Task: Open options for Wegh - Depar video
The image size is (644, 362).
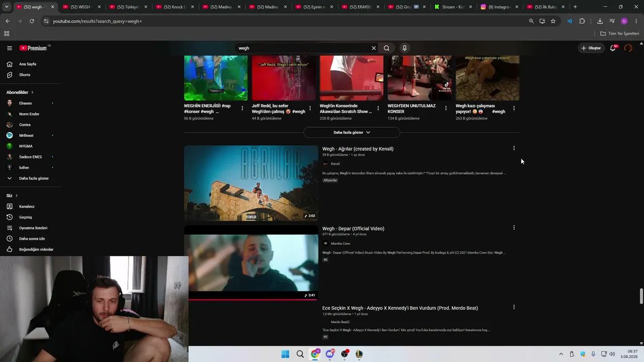Action: pyautogui.click(x=514, y=228)
